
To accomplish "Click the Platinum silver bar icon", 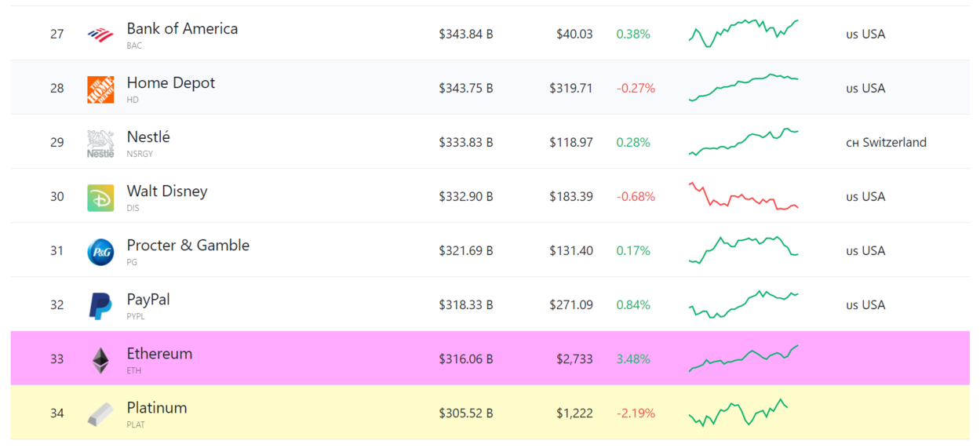I will 100,414.
